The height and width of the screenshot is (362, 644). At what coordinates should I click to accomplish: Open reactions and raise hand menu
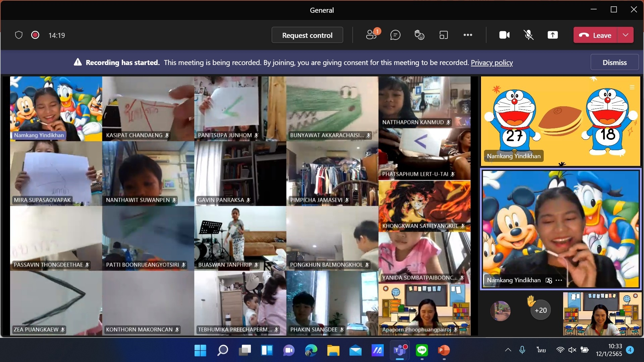click(419, 35)
